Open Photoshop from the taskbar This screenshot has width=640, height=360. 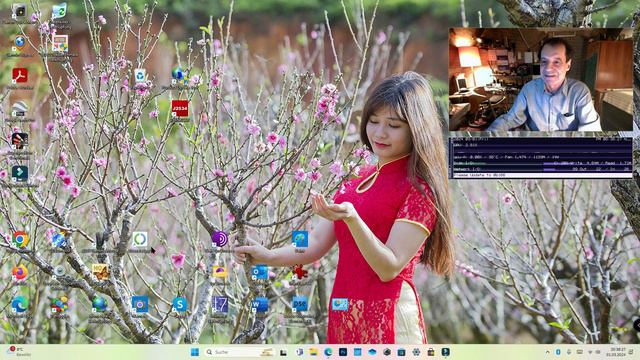(343, 352)
